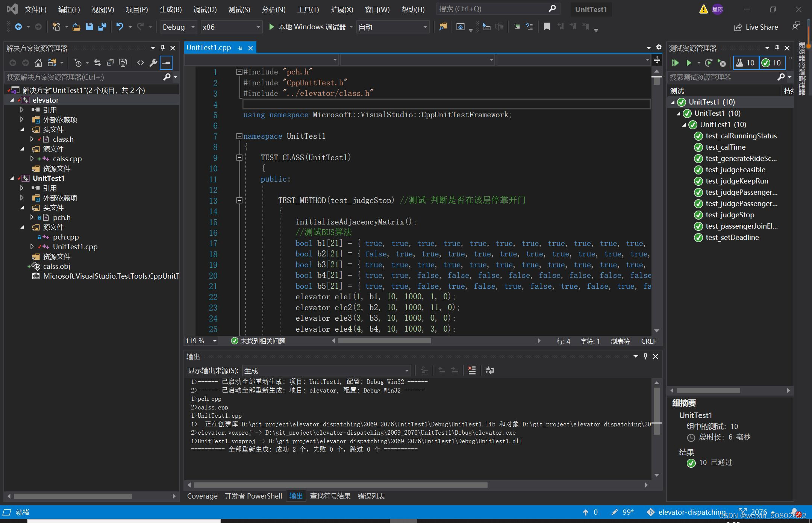
Task: Toggle word wrap in the Output panel
Action: 489,370
